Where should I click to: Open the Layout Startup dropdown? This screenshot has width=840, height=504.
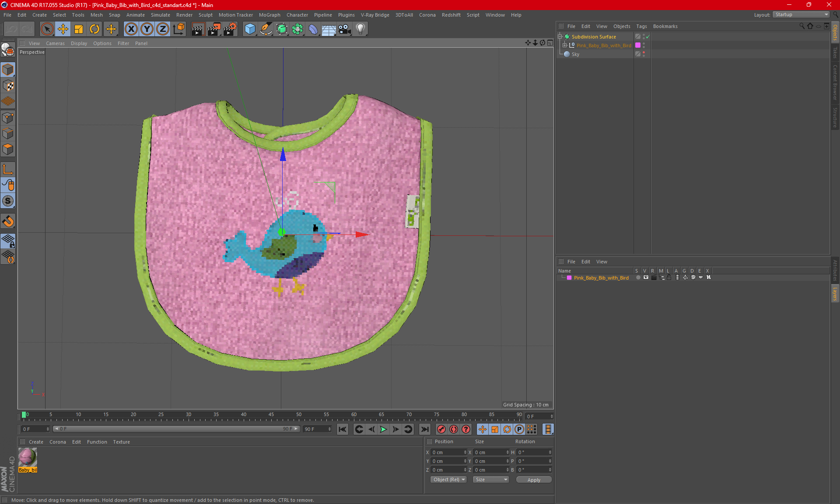[x=801, y=15]
